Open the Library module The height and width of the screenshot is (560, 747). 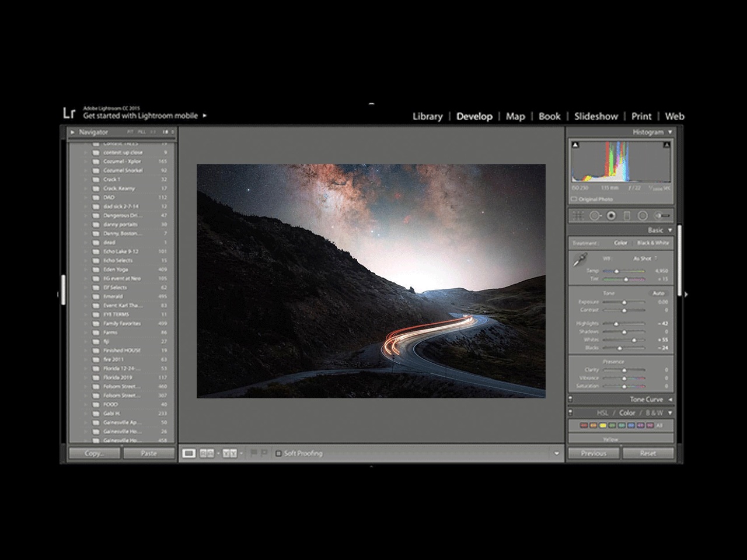pyautogui.click(x=427, y=117)
